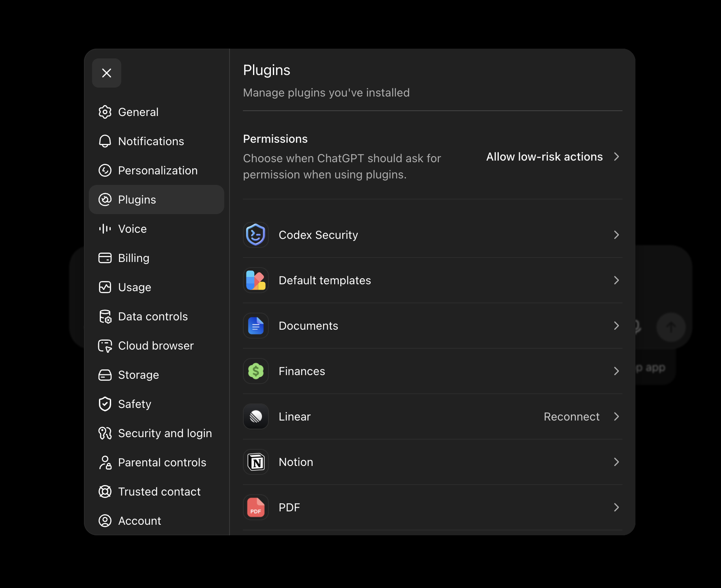Reconnect the Linear plugin
Screen dimensions: 721x588
[571, 416]
